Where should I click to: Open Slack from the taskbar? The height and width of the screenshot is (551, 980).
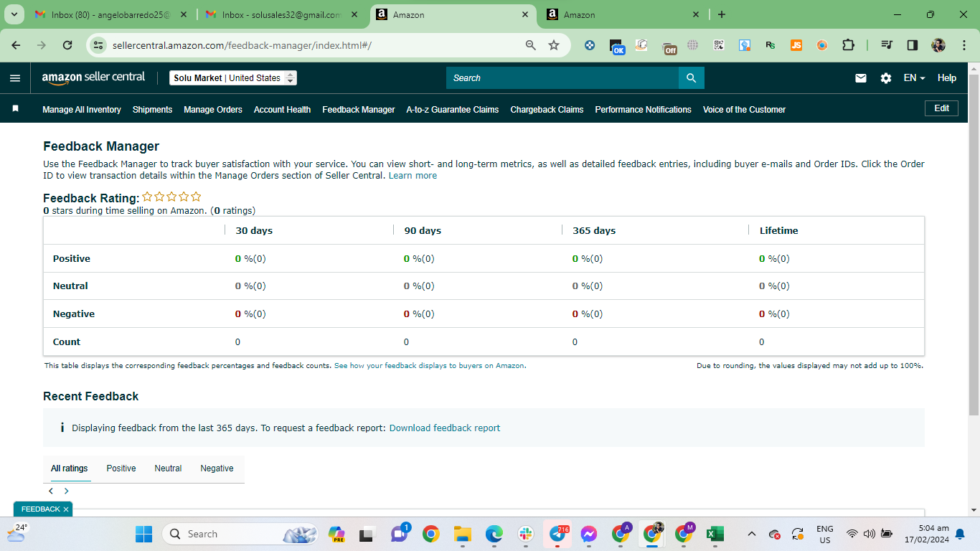click(x=526, y=534)
